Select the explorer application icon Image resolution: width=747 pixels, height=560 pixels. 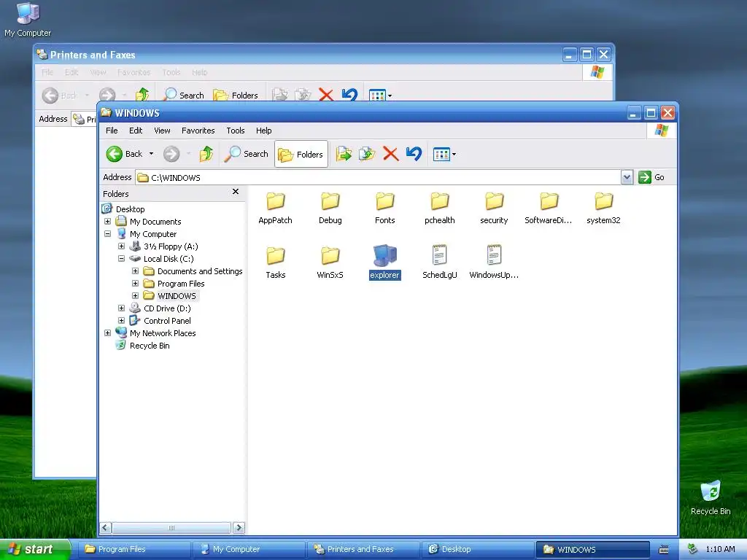pyautogui.click(x=385, y=256)
